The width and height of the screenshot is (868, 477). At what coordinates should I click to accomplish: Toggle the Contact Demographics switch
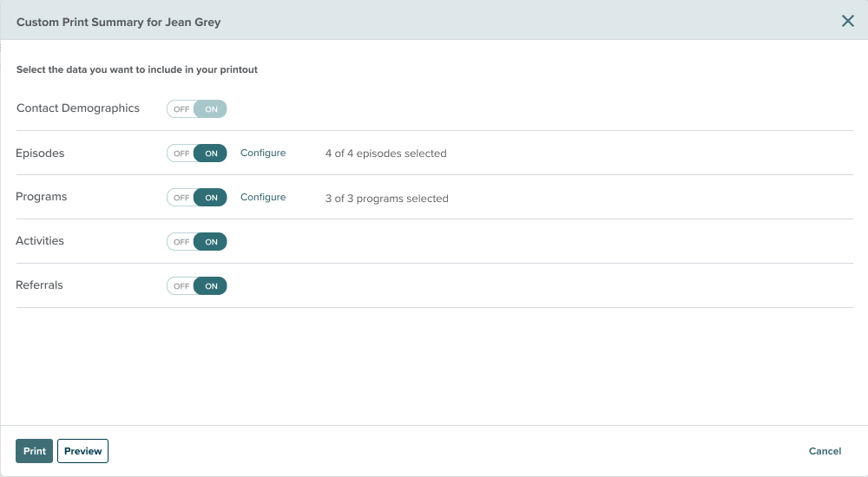click(x=196, y=109)
